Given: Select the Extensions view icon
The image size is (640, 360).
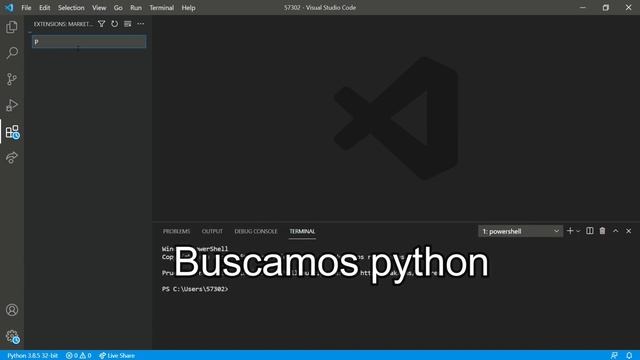Looking at the screenshot, I should tap(12, 132).
